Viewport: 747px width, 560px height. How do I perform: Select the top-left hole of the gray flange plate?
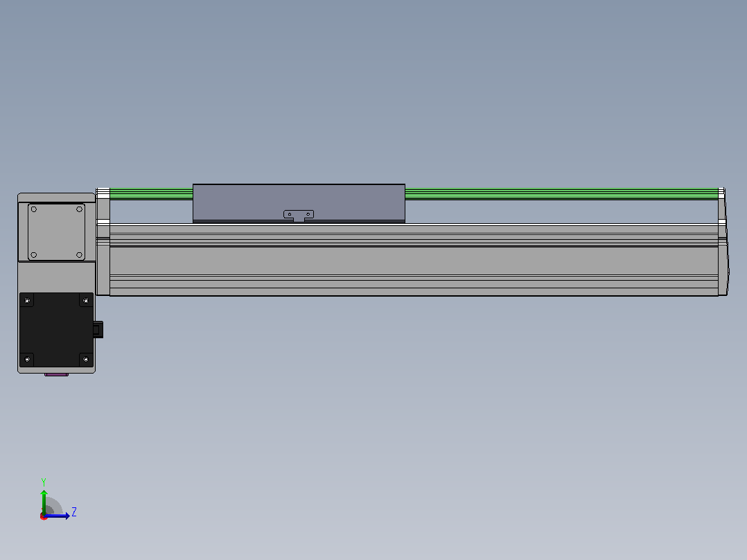click(x=34, y=209)
